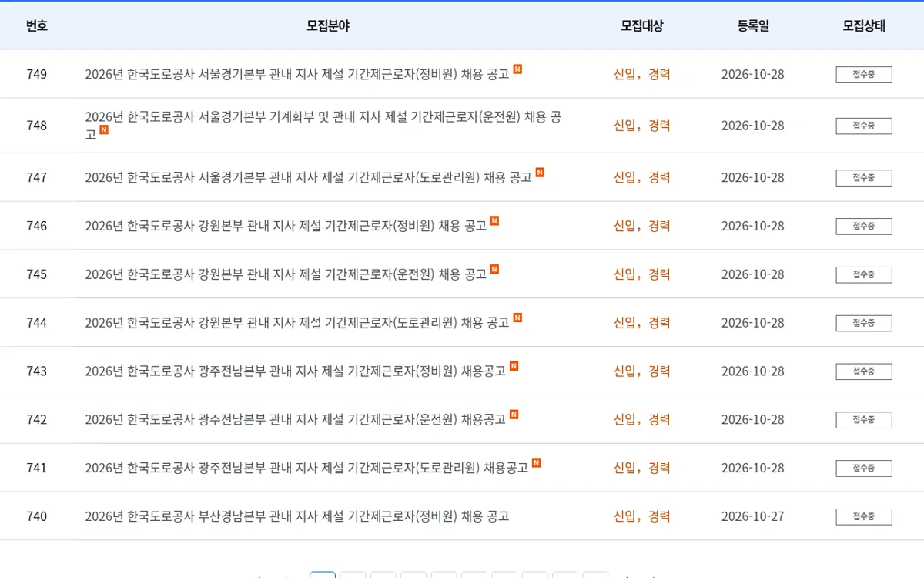
Task: Click the N new badge on row 746
Action: (x=494, y=220)
